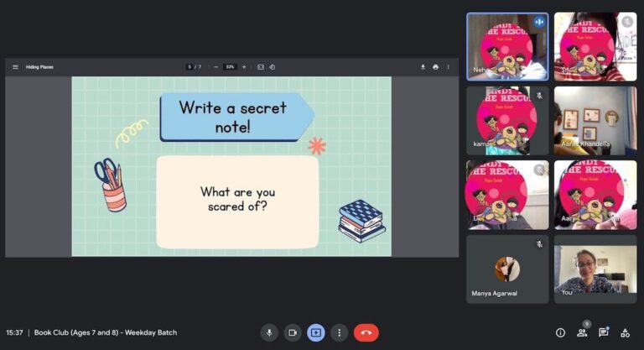Click the 15:37 time display
The image size is (644, 350).
point(14,332)
